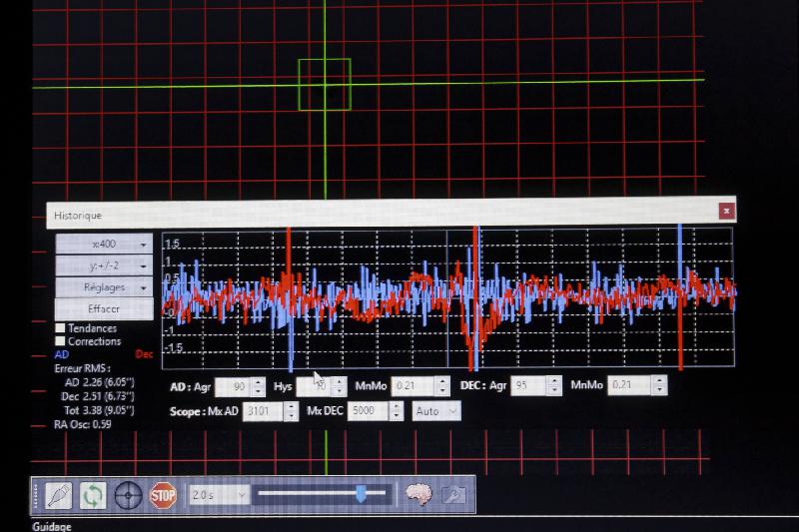Screen dimensions: 799x532
Task: Click the Mx DEC stepper arrows
Action: coord(397,411)
